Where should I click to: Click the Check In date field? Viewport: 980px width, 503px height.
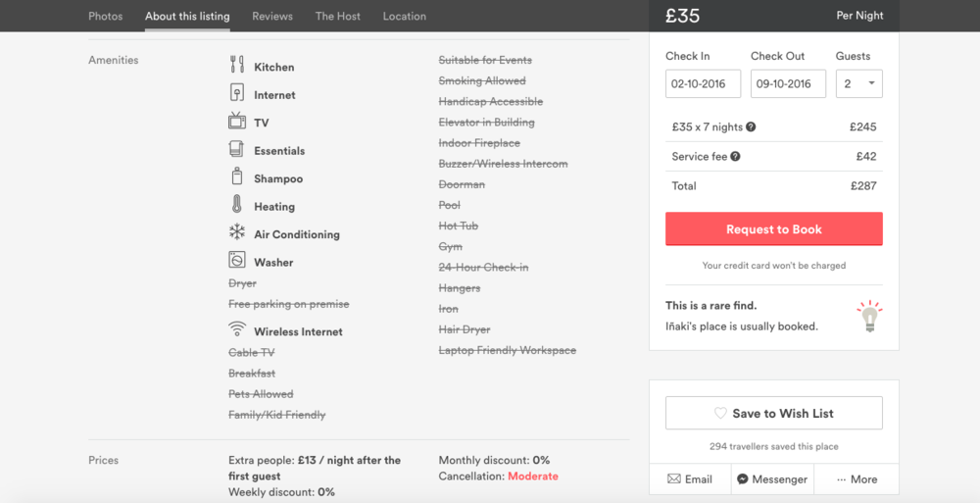point(703,84)
